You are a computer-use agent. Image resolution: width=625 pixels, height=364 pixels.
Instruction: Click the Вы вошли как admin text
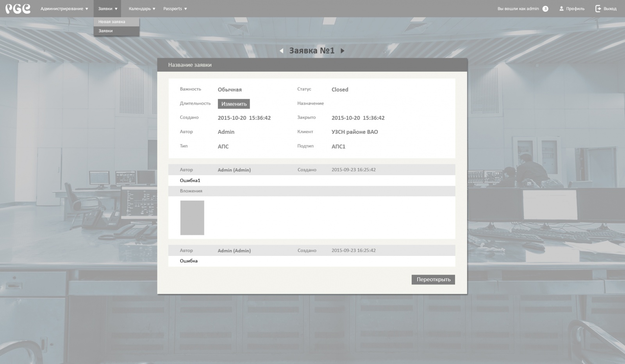pos(518,9)
